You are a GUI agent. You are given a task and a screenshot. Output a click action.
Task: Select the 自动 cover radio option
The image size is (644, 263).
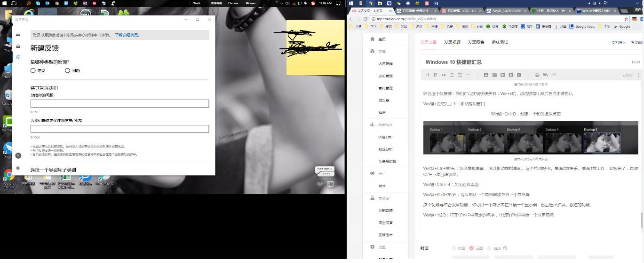click(489, 248)
